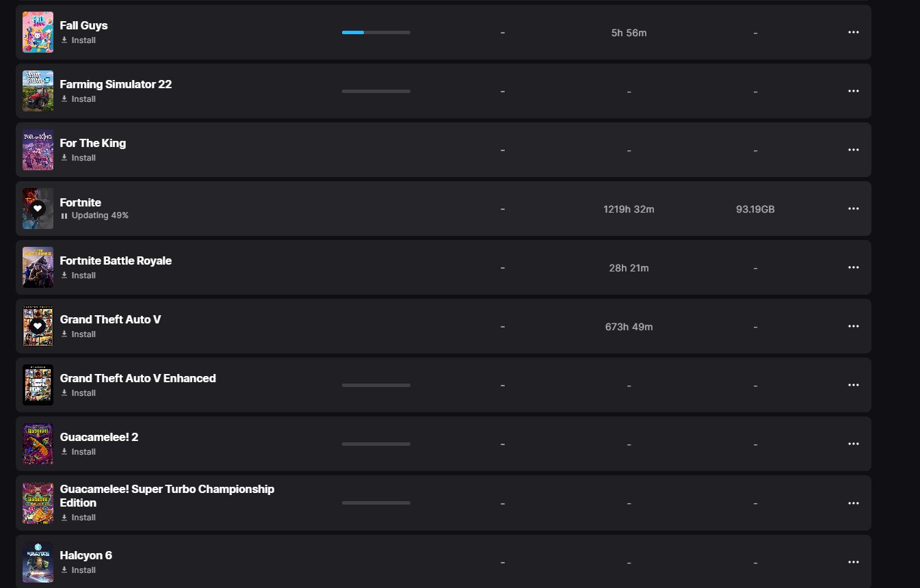Screen dimensions: 920x588
Task: Click the download icon beside Guacamelee! 2 Install
Action: 64,452
